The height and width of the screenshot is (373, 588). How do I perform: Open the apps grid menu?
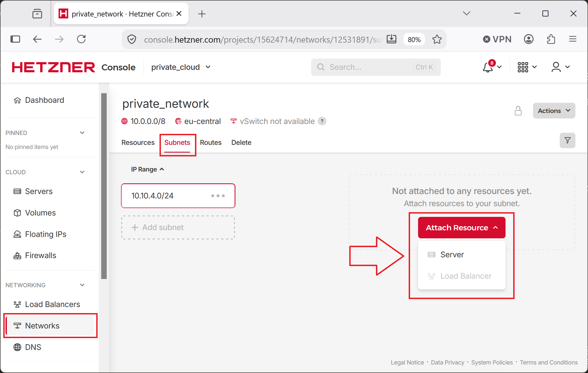527,67
